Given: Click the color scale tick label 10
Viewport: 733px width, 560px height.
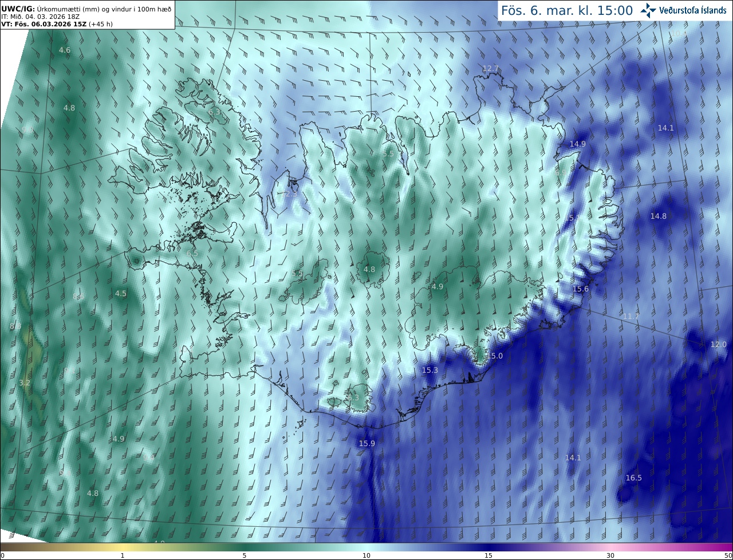Looking at the screenshot, I should tap(366, 555).
